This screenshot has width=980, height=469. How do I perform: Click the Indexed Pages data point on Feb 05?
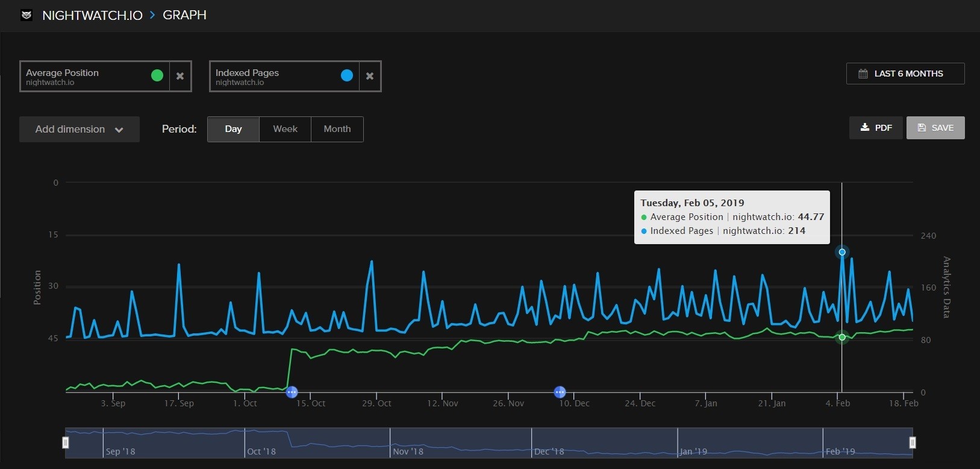tap(842, 252)
